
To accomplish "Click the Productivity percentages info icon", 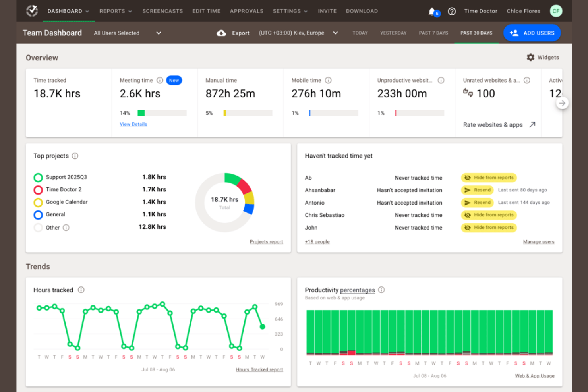I will click(x=381, y=290).
